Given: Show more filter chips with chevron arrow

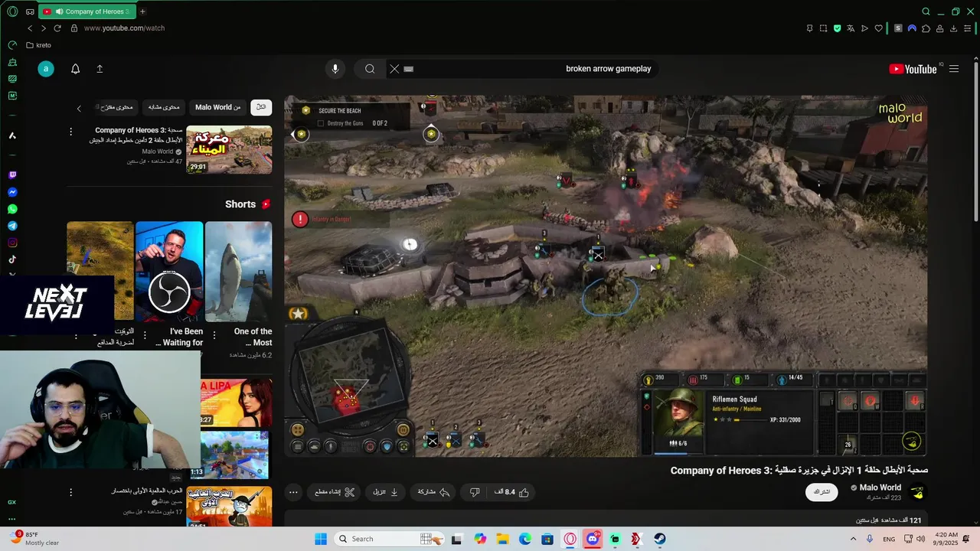Looking at the screenshot, I should point(79,108).
